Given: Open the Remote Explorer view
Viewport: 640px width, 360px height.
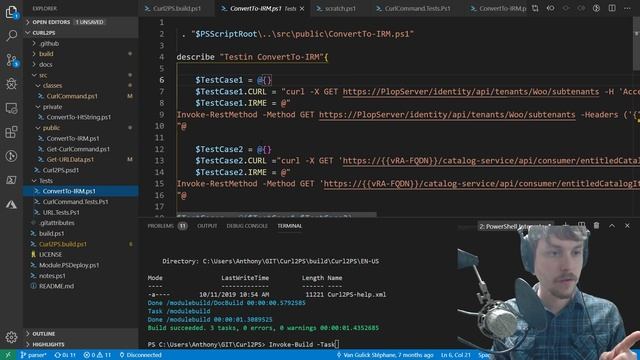Looking at the screenshot, I should (11, 108).
